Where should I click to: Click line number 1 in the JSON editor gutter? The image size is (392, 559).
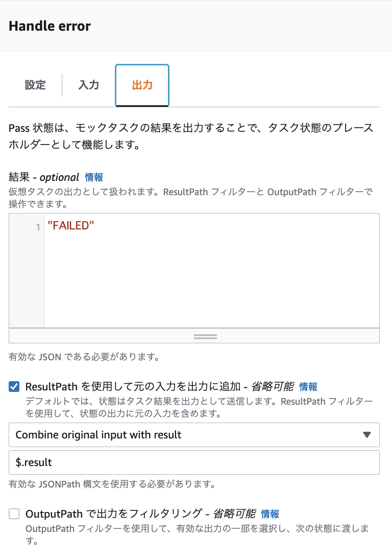click(x=37, y=226)
